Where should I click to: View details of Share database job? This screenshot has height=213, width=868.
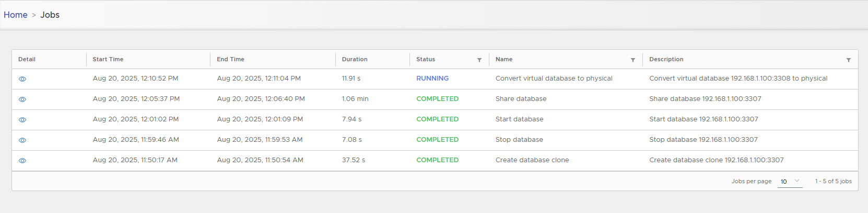[22, 99]
